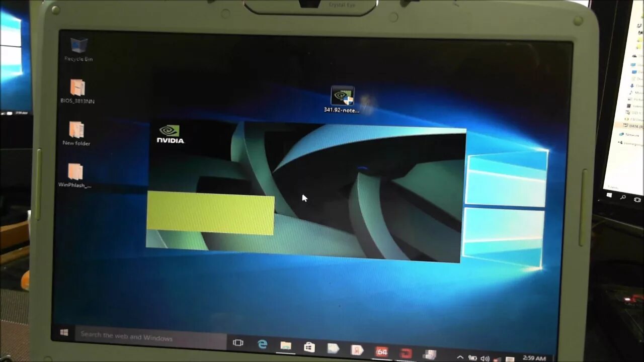Open Task View from the taskbar

pyautogui.click(x=238, y=343)
